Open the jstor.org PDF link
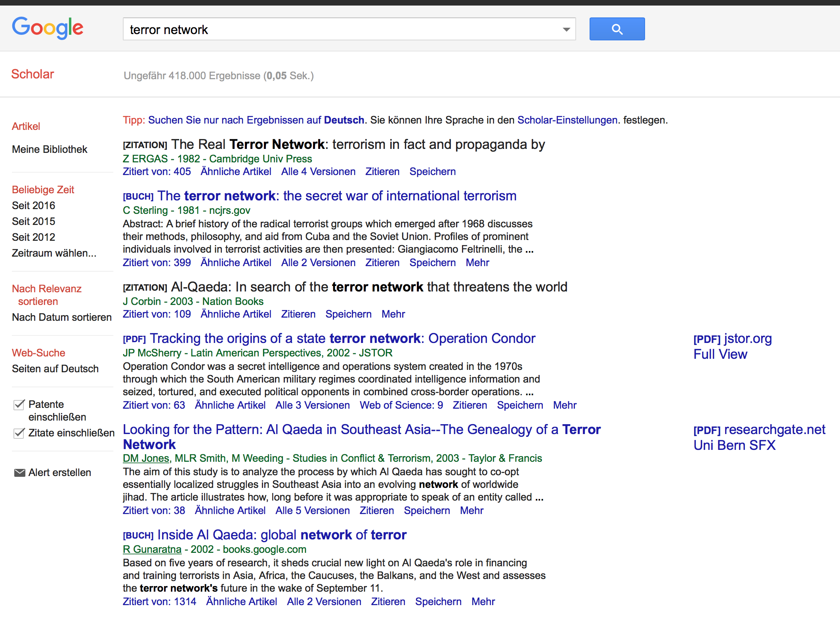Viewport: 840px width, 617px height. pyautogui.click(x=732, y=339)
